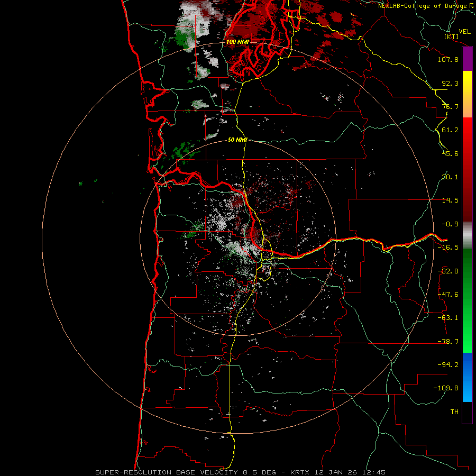Click the 107.8 value on the velocity scale

coord(448,59)
